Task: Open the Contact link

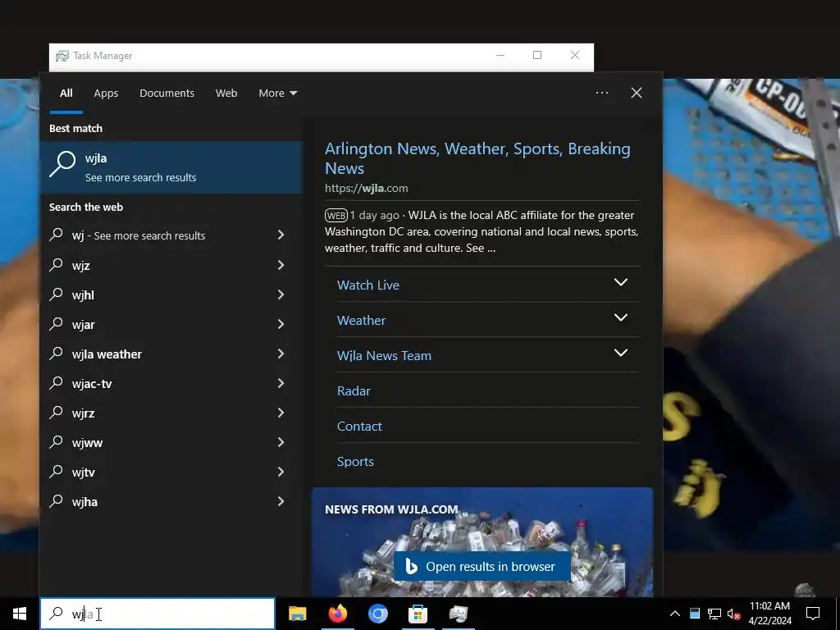Action: (x=359, y=427)
